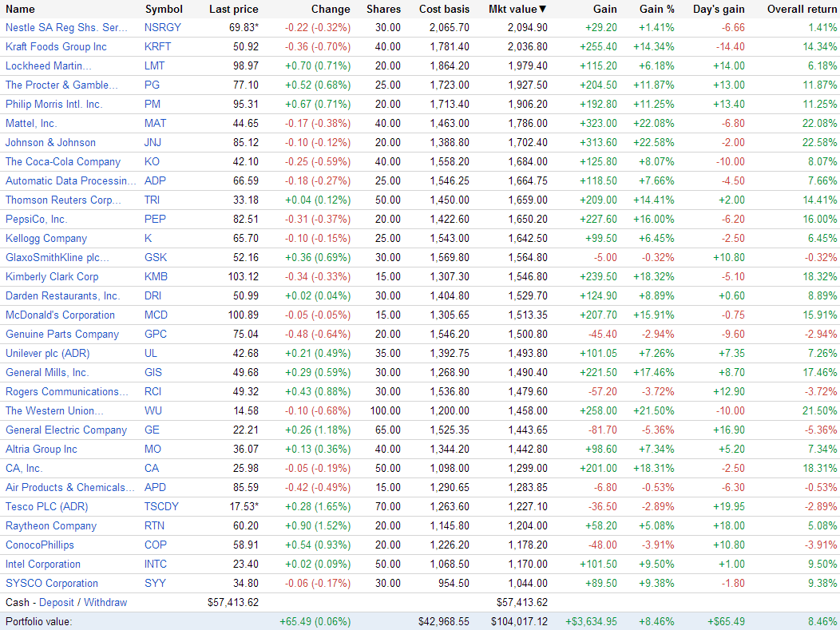Open the Tesco PLC (ADR) link
Image resolution: width=840 pixels, height=630 pixels.
pos(46,507)
